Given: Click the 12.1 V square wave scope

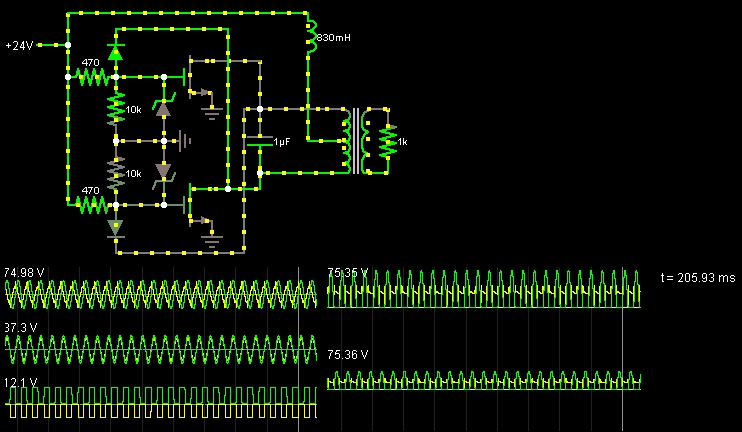Looking at the screenshot, I should tap(160, 401).
